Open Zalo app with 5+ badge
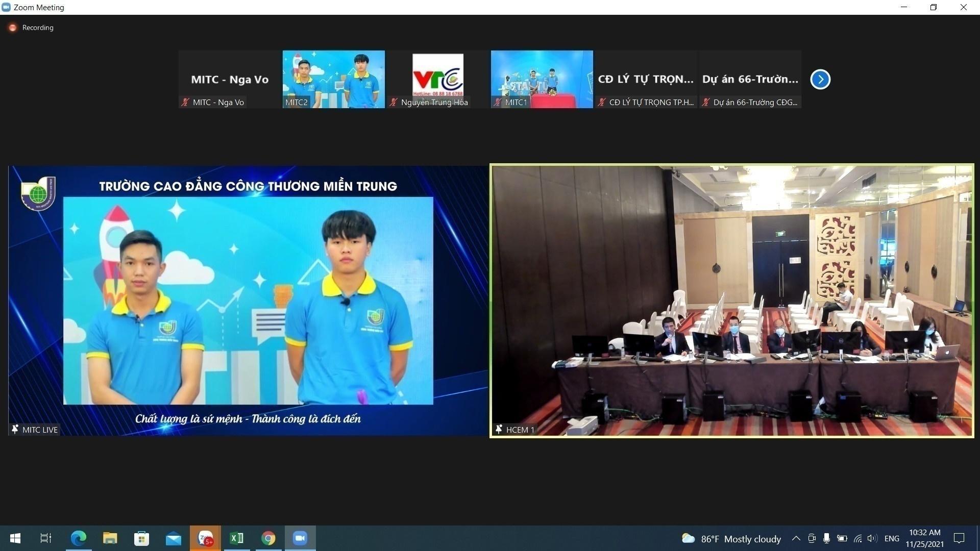This screenshot has width=980, height=551. point(205,538)
